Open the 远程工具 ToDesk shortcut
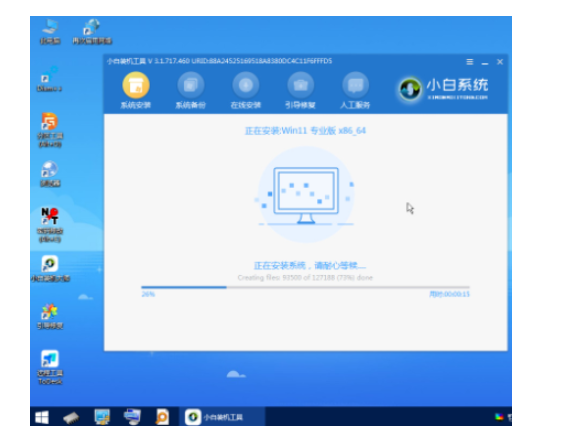Image resolution: width=588 pixels, height=439 pixels. click(x=50, y=367)
